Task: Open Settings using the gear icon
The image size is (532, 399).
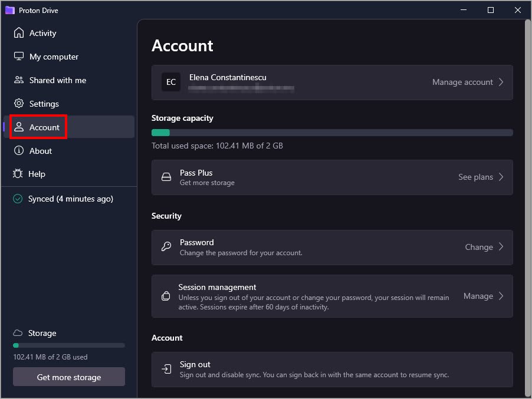Action: (x=19, y=104)
